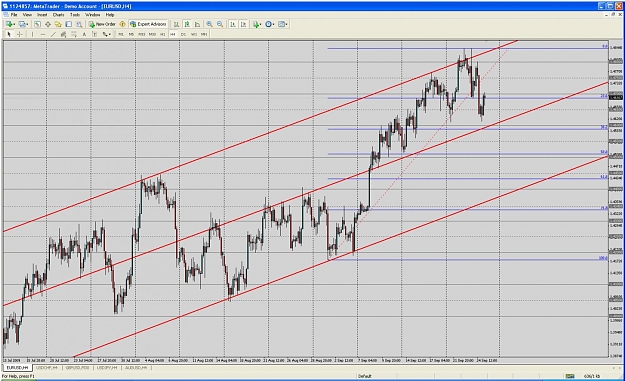This screenshot has height=381, width=625.
Task: Toggle chart auto scroll
Action: coord(233,24)
